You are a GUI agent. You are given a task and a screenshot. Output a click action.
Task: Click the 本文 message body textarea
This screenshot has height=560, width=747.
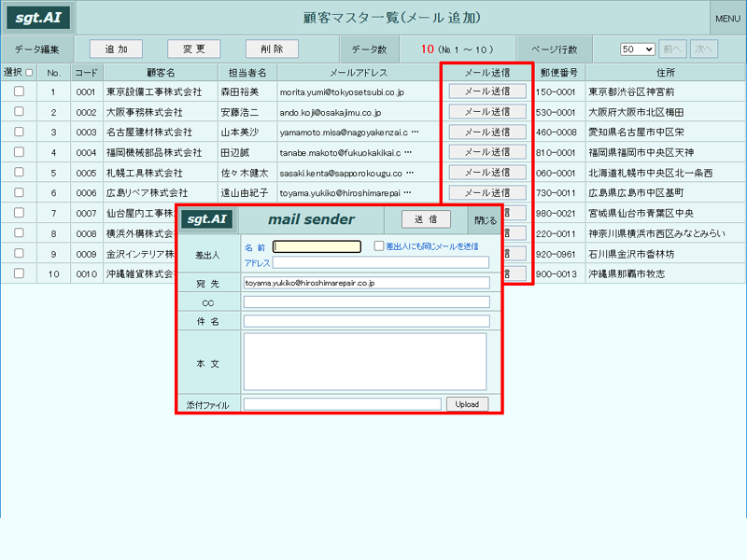click(365, 361)
